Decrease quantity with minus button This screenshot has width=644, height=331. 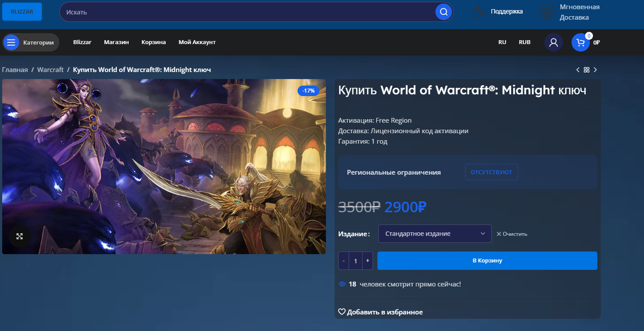click(343, 261)
